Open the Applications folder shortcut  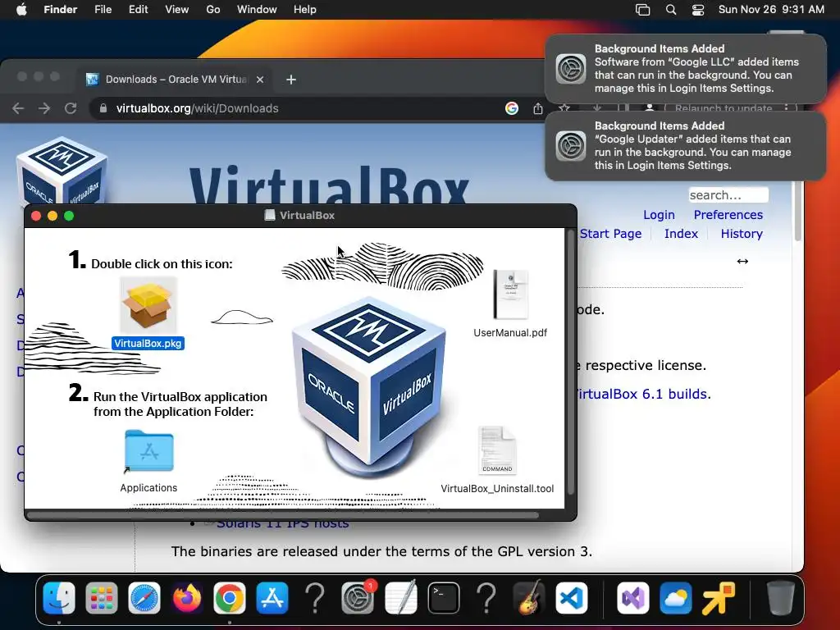pos(149,451)
